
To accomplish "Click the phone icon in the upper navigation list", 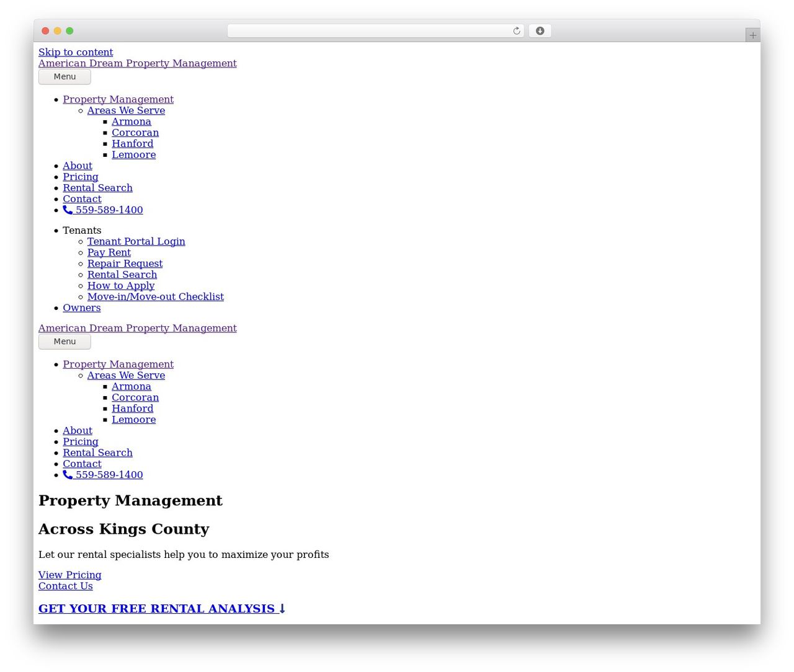I will click(68, 210).
